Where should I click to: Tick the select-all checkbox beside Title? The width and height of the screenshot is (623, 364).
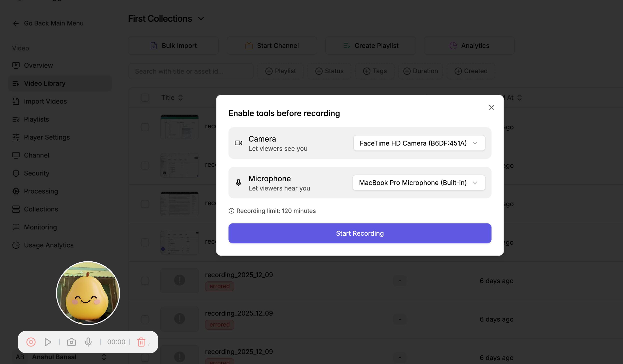[x=145, y=98]
